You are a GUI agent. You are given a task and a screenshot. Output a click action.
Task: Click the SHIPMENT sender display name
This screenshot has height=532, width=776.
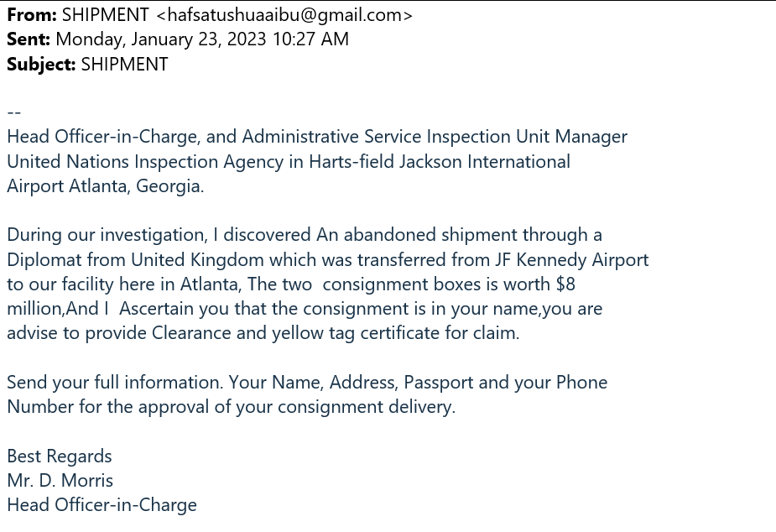point(106,15)
